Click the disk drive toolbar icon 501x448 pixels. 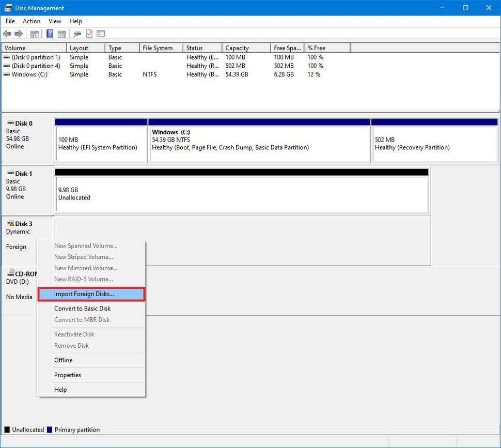pyautogui.click(x=77, y=34)
